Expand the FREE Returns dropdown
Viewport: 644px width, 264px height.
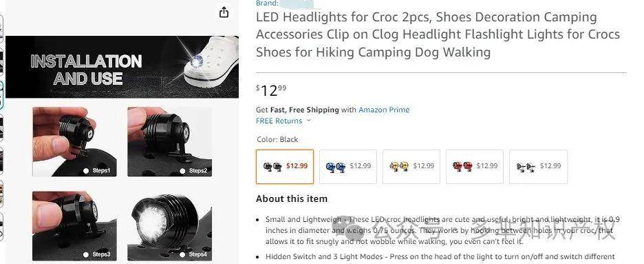tap(283, 121)
